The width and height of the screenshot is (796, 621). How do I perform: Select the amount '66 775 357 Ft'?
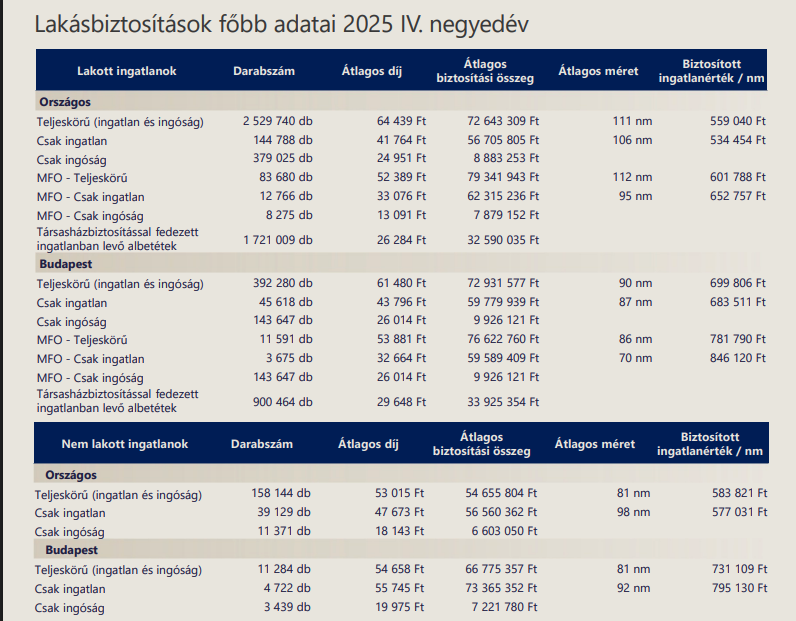click(x=501, y=569)
